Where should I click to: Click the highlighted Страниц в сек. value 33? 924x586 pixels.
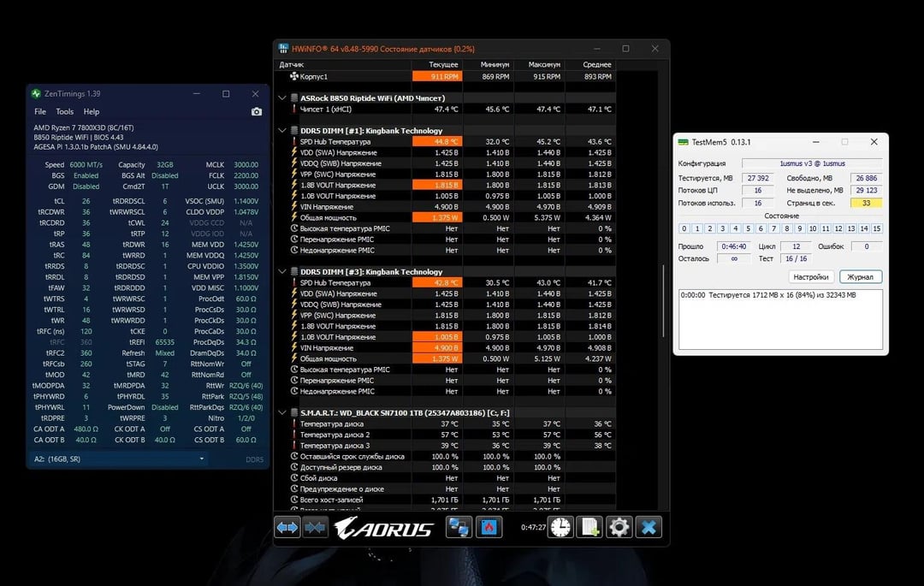(866, 203)
